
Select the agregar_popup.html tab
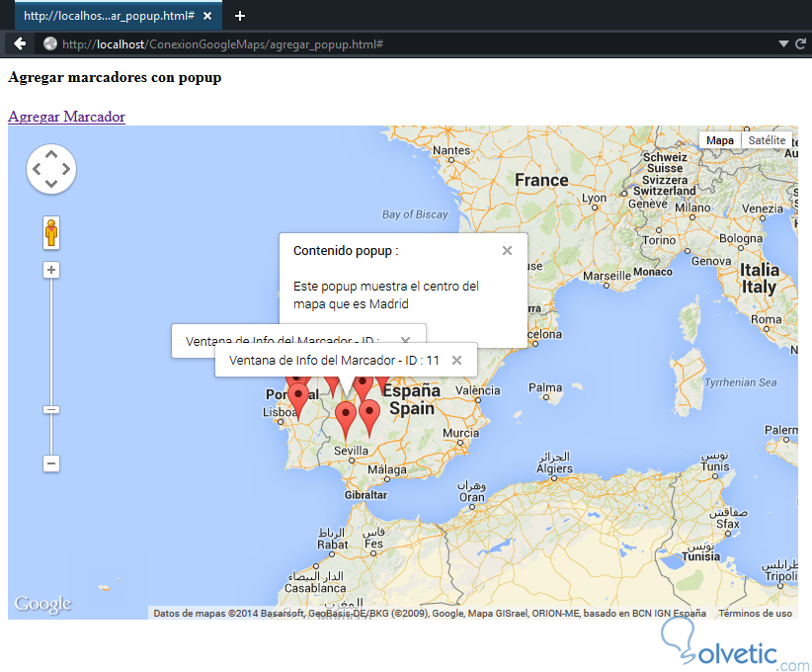(x=119, y=16)
